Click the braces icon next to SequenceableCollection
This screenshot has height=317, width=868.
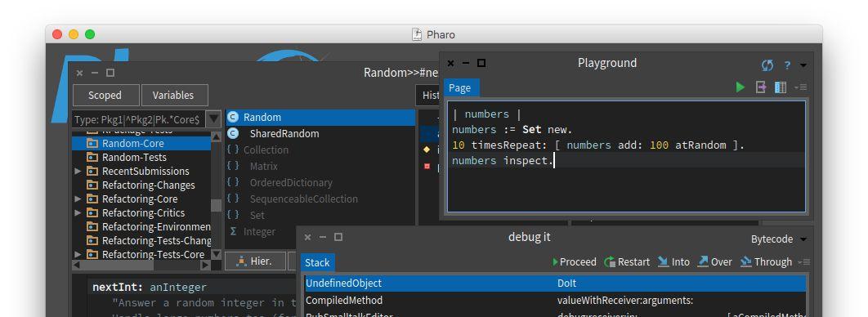233,198
